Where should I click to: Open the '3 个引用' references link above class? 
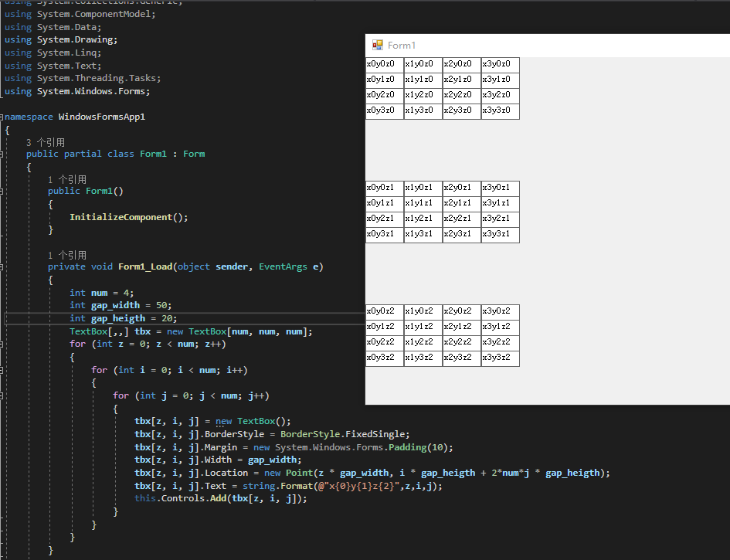(x=45, y=143)
